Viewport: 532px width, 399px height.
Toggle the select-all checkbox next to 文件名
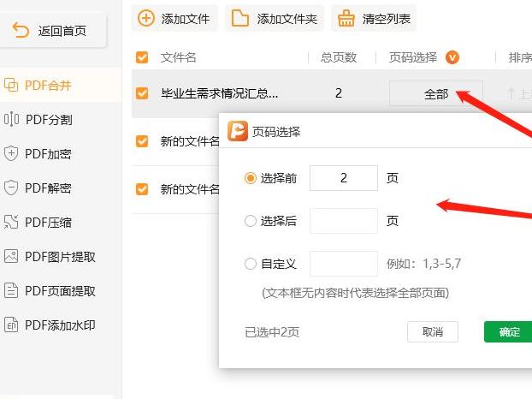[142, 57]
